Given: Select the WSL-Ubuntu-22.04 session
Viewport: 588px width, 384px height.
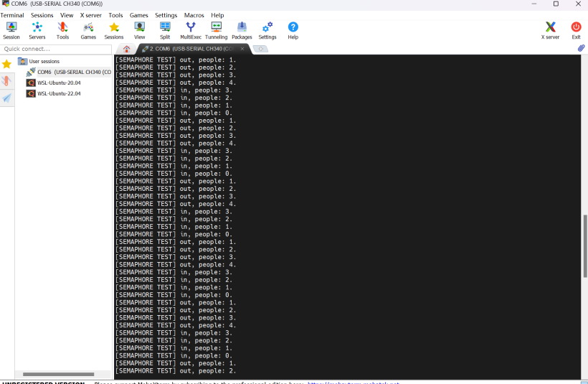Looking at the screenshot, I should 54,93.
